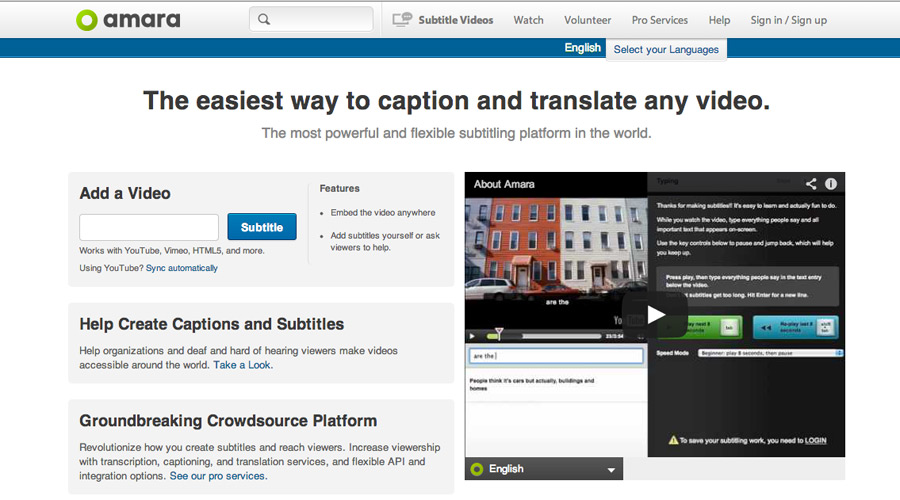Open the Subtitle Videos menu item
Screen dimensions: 900x500
point(456,20)
